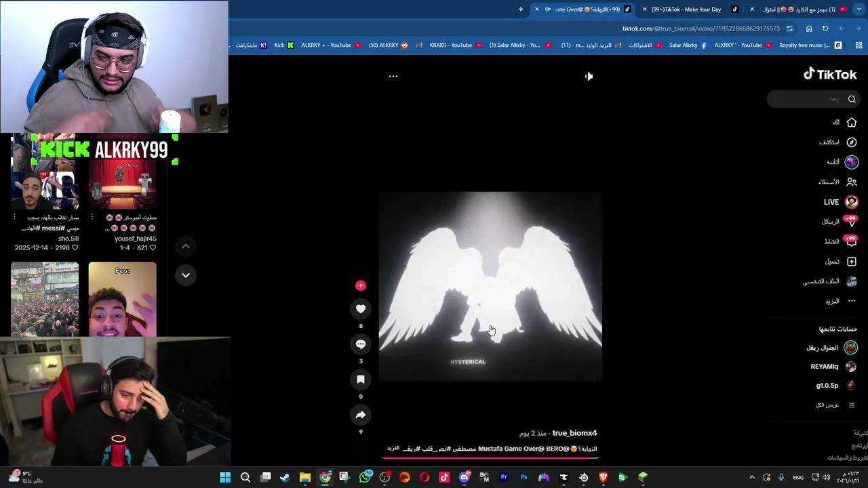Click the Upload plus-square icon
Image resolution: width=868 pixels, height=488 pixels.
(x=852, y=262)
